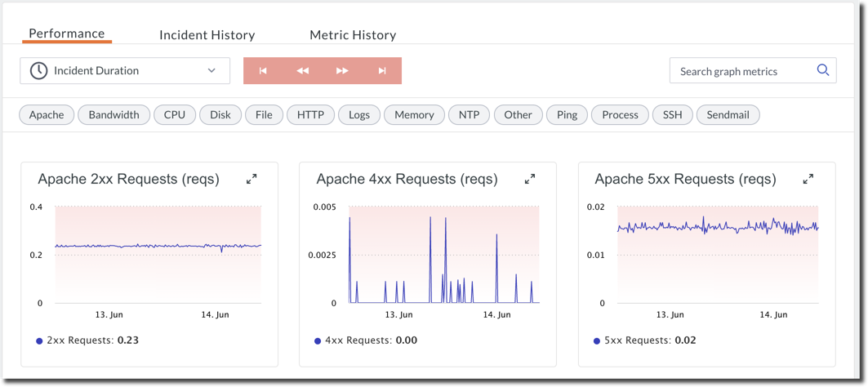Filter graphs by Sendmail
The image size is (868, 387).
click(728, 115)
